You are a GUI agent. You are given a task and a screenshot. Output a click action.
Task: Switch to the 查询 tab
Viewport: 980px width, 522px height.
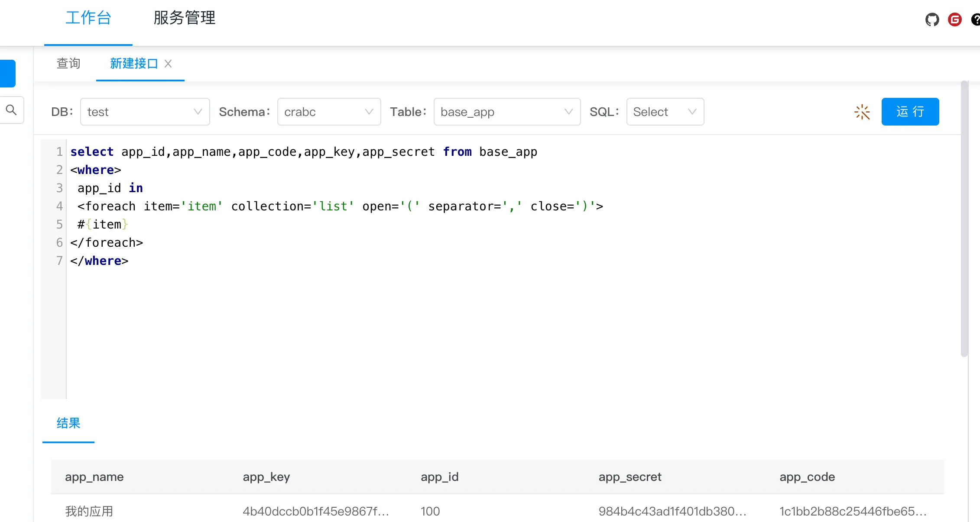[x=68, y=64]
